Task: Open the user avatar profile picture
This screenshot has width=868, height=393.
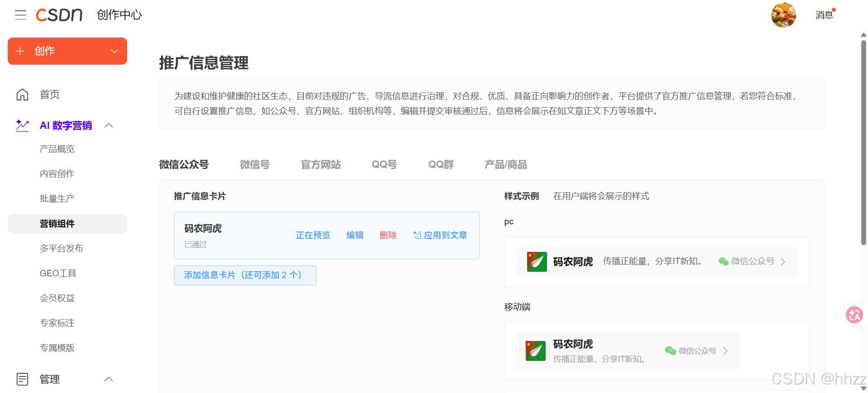Action: [783, 15]
